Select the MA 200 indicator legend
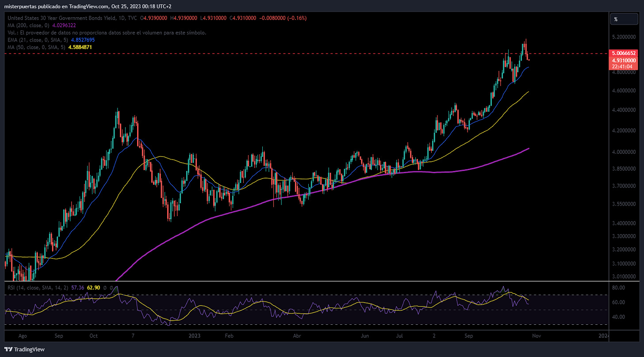The width and height of the screenshot is (644, 357). (x=45, y=25)
